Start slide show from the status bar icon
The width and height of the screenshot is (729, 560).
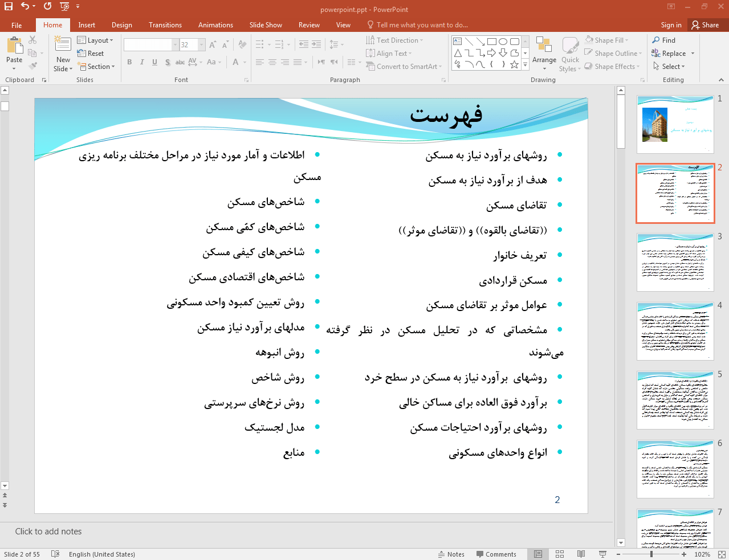[x=602, y=554]
